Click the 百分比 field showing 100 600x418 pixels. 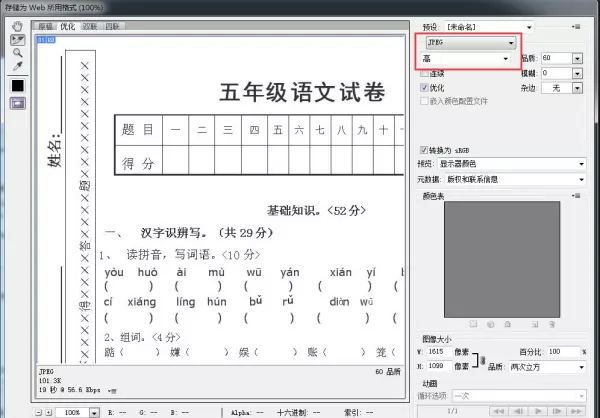pyautogui.click(x=564, y=352)
